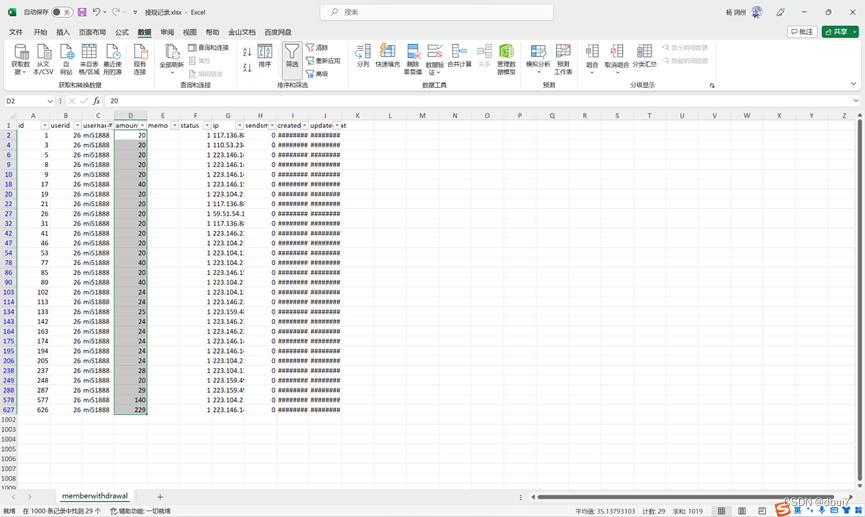Expand the Name Box dropdown
Viewport: 865px width, 517px height.
50,101
